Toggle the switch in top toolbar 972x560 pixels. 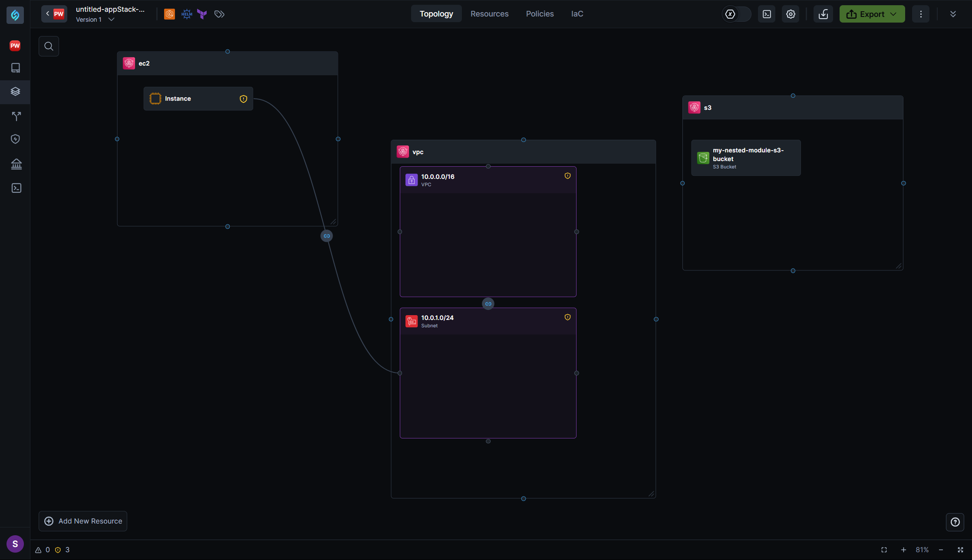737,14
